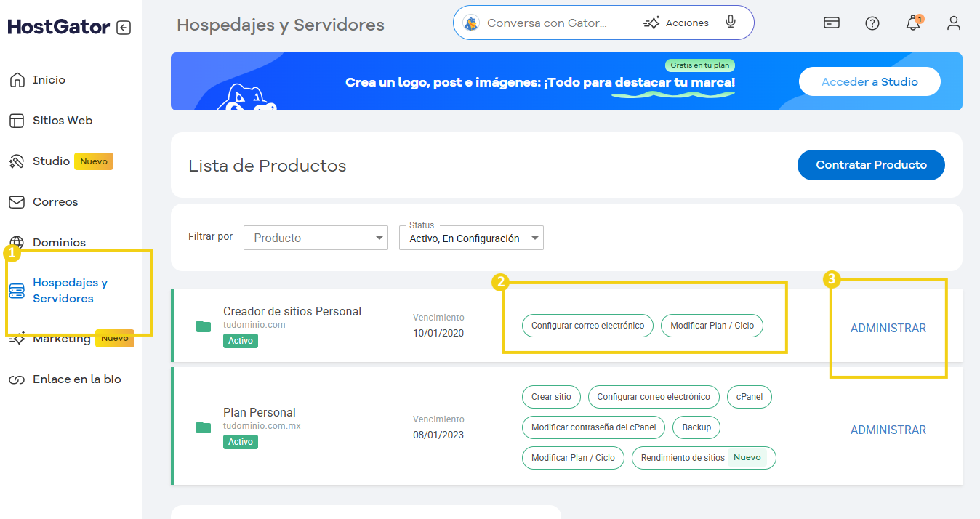Open billing via the credit card icon
The image size is (980, 519).
(832, 23)
